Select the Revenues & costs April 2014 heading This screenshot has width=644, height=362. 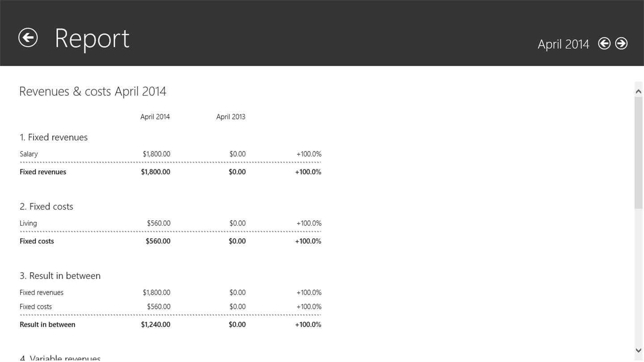coord(93,92)
